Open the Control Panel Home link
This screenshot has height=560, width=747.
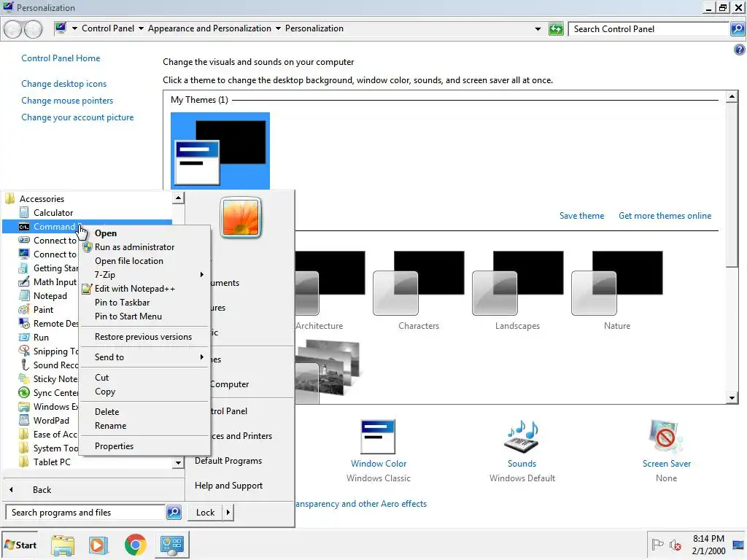[x=61, y=58]
